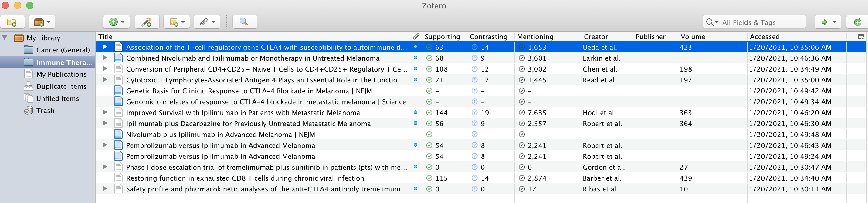The width and height of the screenshot is (868, 203).
Task: Select the Cancer (General) collection
Action: click(x=63, y=50)
